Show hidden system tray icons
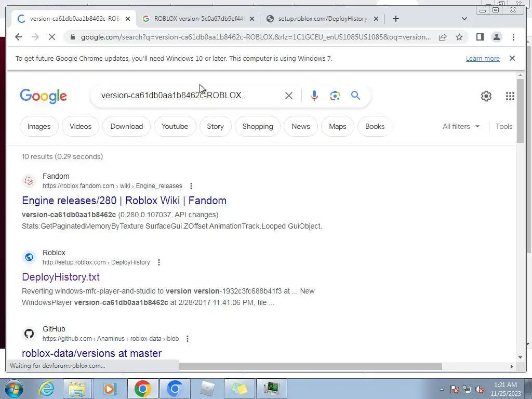Screen dimensions: 532x399 click(442, 389)
